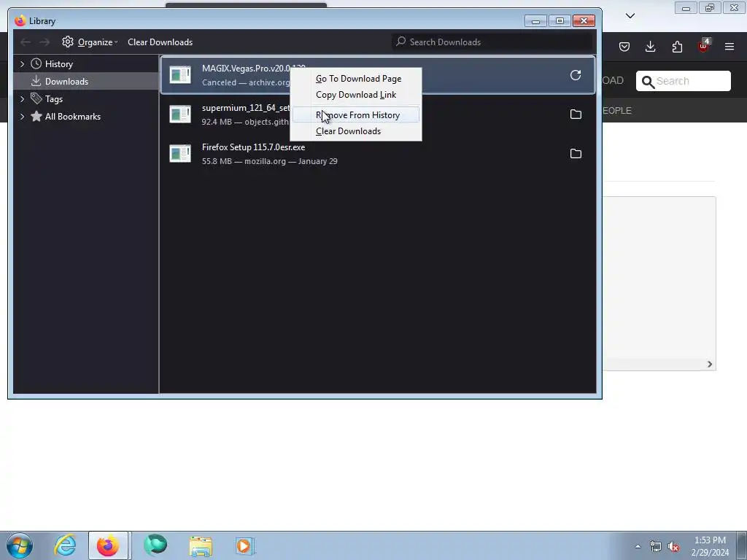Click the Library forward arrow
This screenshot has width=747, height=560.
click(x=44, y=42)
